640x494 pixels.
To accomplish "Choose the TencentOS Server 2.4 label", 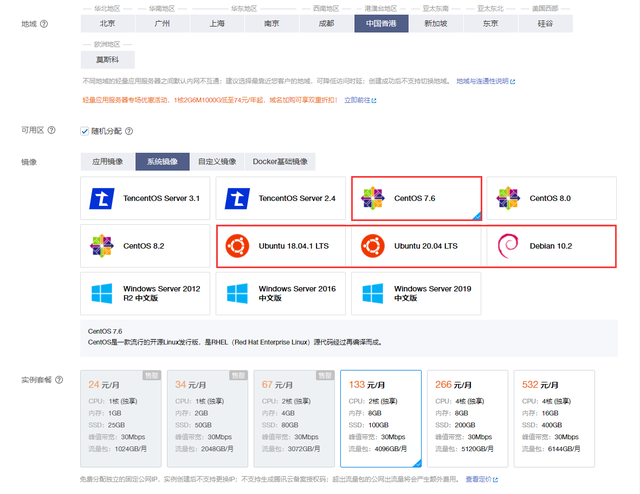I will coord(297,198).
